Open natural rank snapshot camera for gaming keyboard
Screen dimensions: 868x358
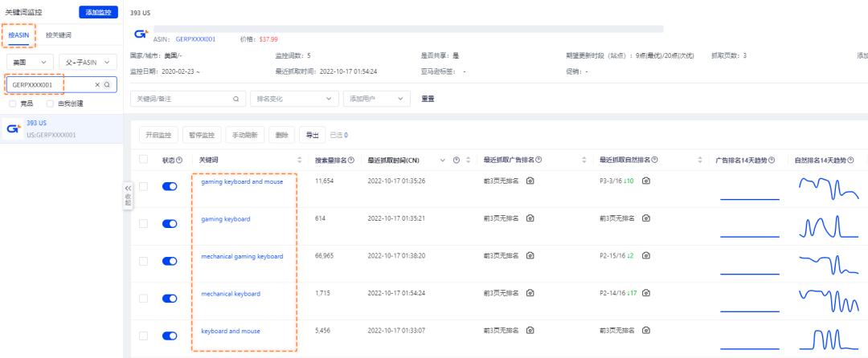646,218
